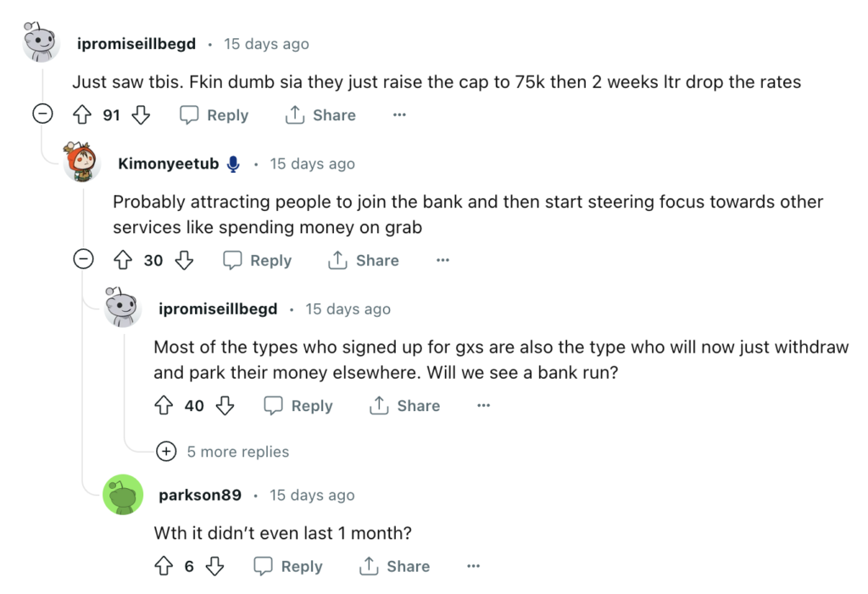Reply to parkson89's comment
This screenshot has height=594, width=868.
tap(288, 566)
